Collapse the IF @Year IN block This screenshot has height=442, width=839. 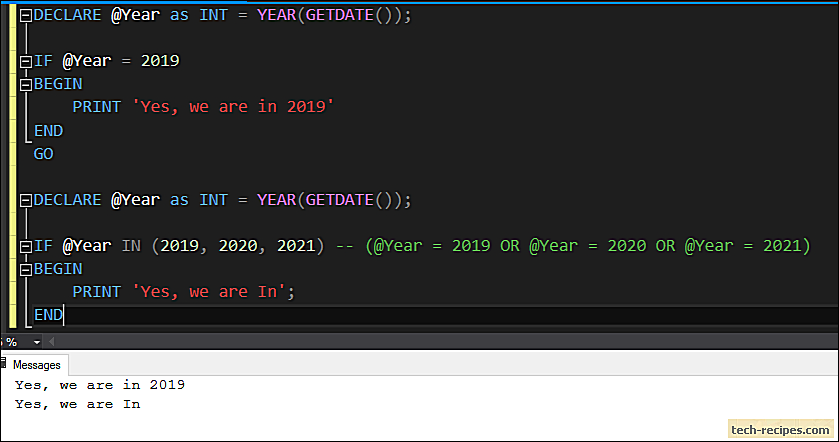pos(25,247)
